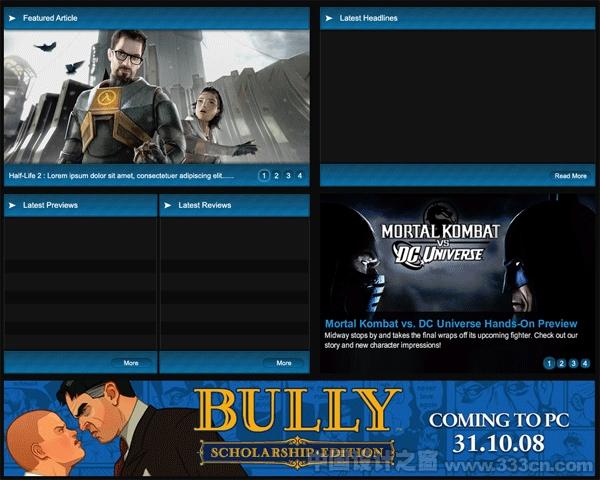Go to Mortal Kombat preview page 3
600x480 pixels.
click(573, 363)
